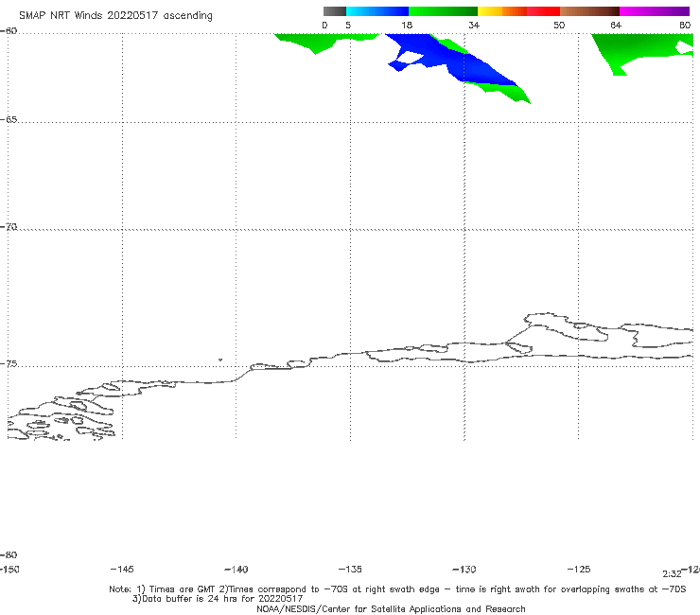Click the longitude label '-145'

pos(122,569)
